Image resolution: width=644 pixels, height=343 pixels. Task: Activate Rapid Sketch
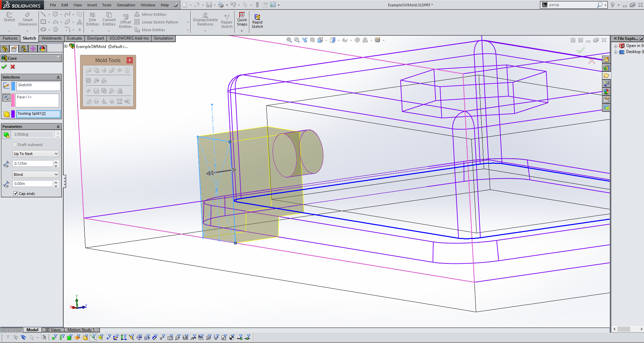pos(257,21)
